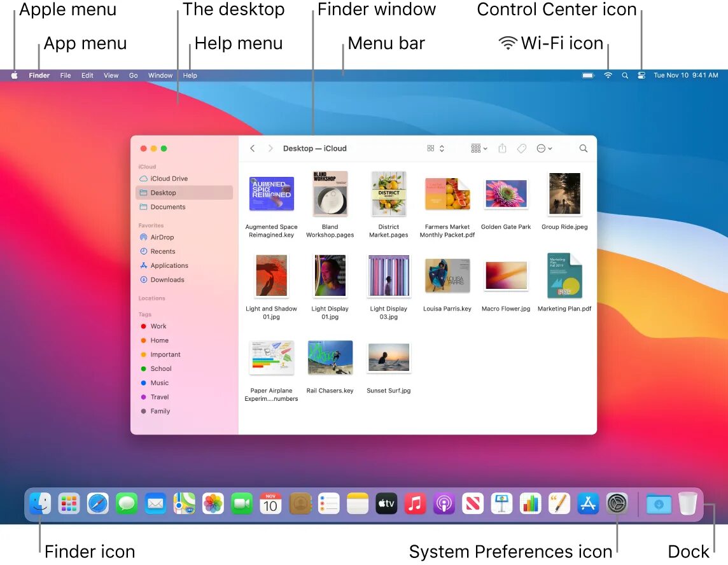
Task: Open the Go menu
Action: pos(133,75)
